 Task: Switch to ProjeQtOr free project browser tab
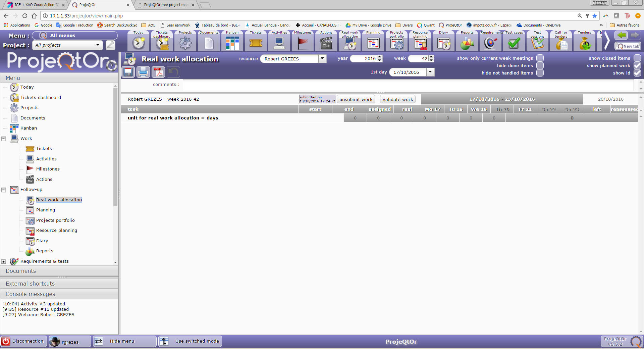pos(166,5)
